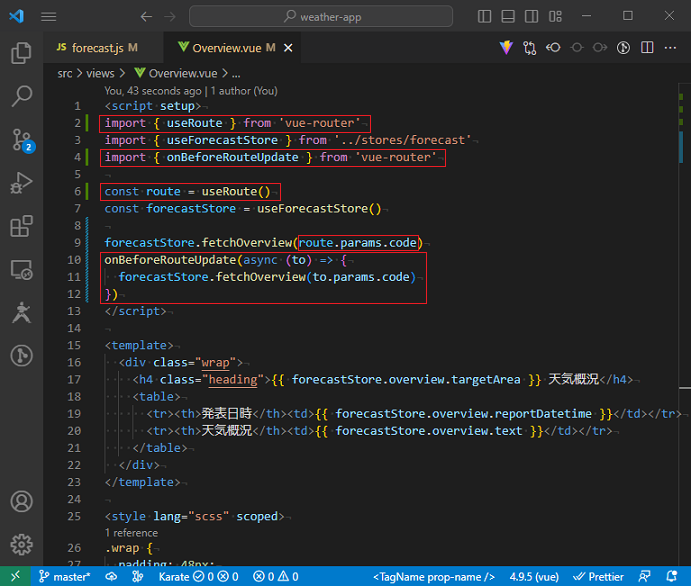Image resolution: width=691 pixels, height=586 pixels.
Task: Open the breadcrumb symbol ellipsis
Action: pyautogui.click(x=236, y=74)
